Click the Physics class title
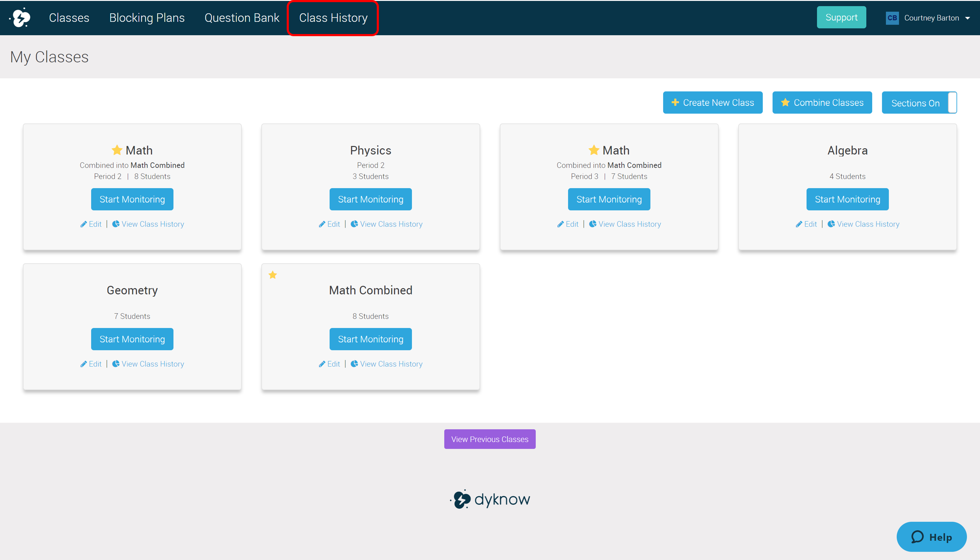The height and width of the screenshot is (560, 980). [371, 150]
